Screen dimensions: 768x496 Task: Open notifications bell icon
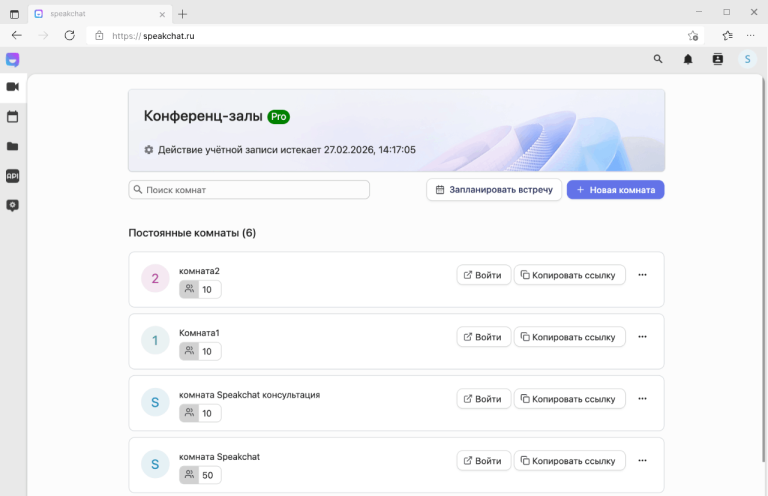point(688,59)
